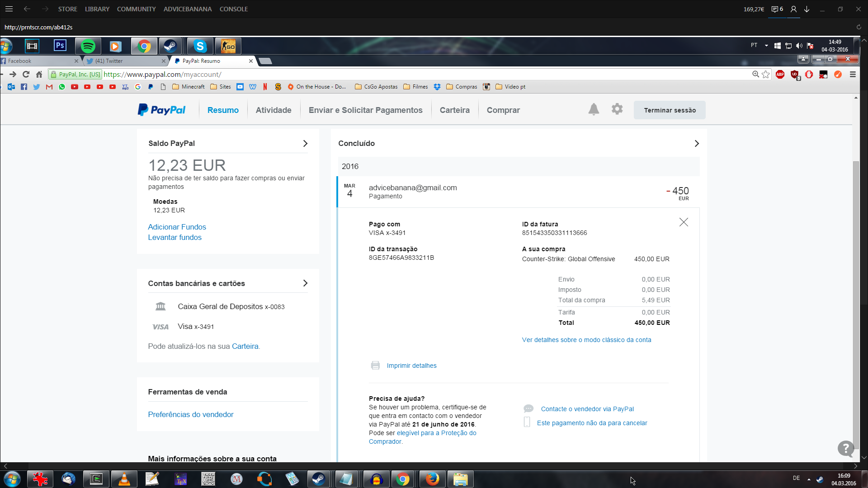This screenshot has height=488, width=868.
Task: Open the Atividade tab
Action: (274, 110)
